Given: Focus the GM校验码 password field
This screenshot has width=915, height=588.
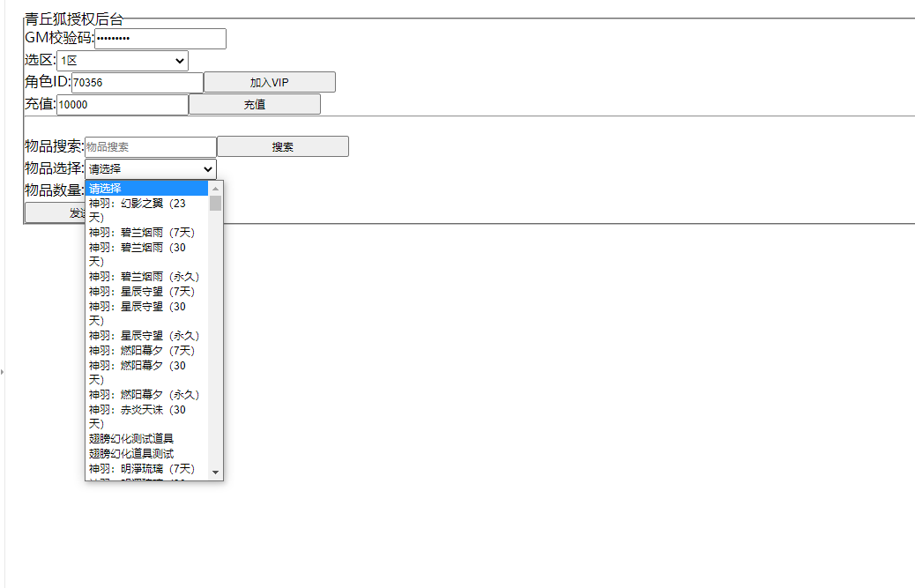Looking at the screenshot, I should [x=160, y=39].
